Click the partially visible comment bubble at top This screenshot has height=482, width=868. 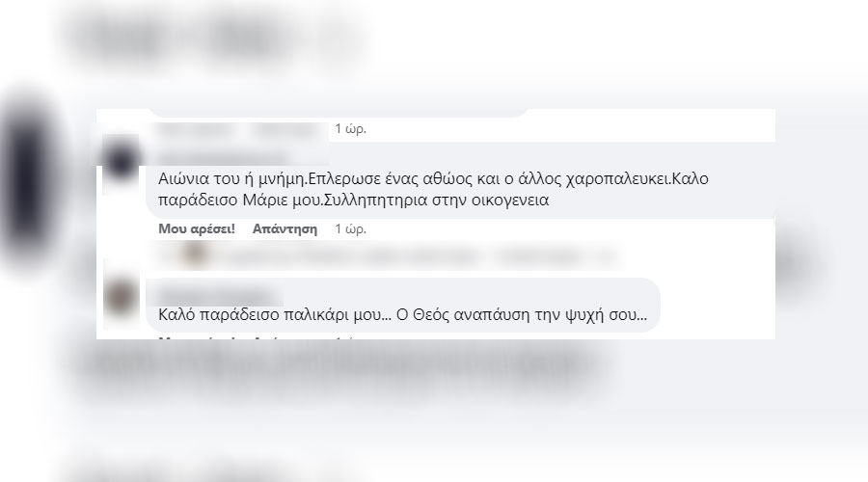[x=339, y=113]
